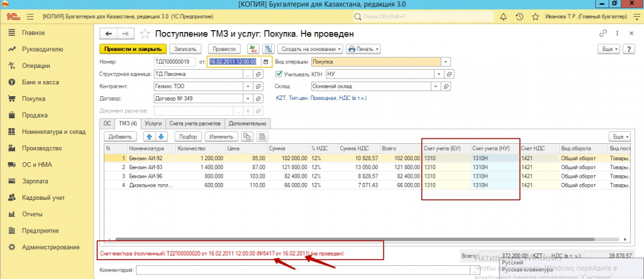Copy the link to this document
644x279 pixels.
[x=603, y=34]
